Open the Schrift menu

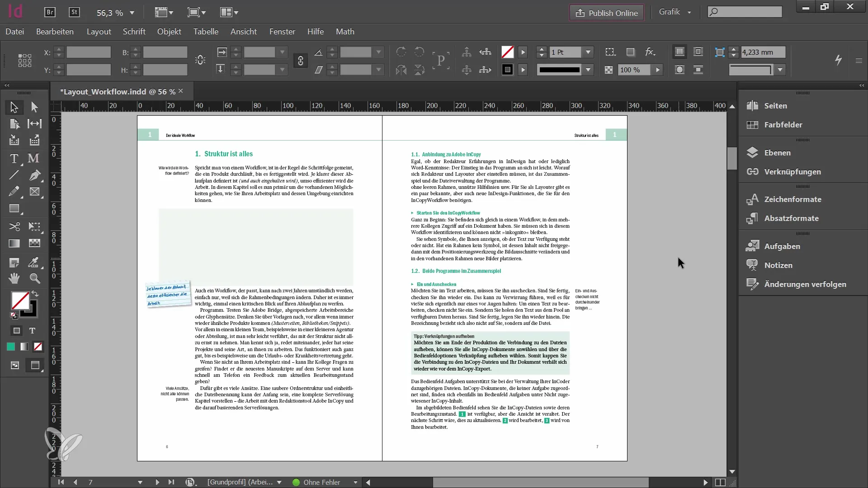tap(134, 32)
